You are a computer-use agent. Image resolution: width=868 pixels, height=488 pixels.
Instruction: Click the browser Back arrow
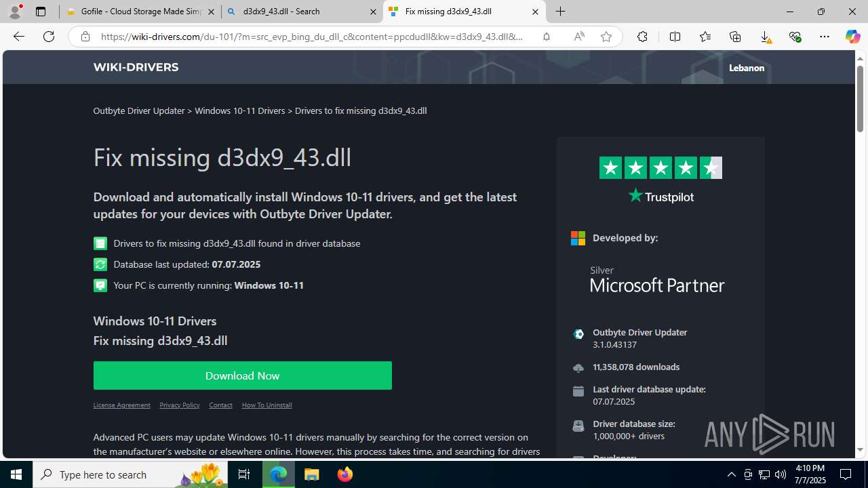(x=19, y=37)
